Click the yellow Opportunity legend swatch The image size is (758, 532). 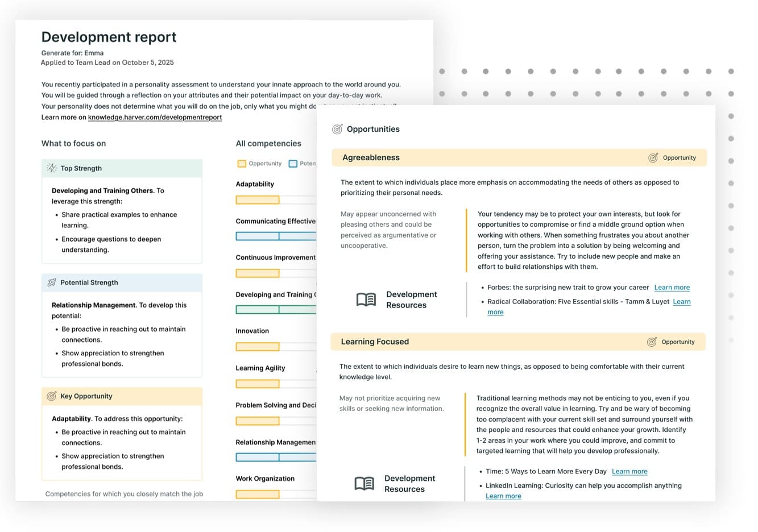click(242, 164)
